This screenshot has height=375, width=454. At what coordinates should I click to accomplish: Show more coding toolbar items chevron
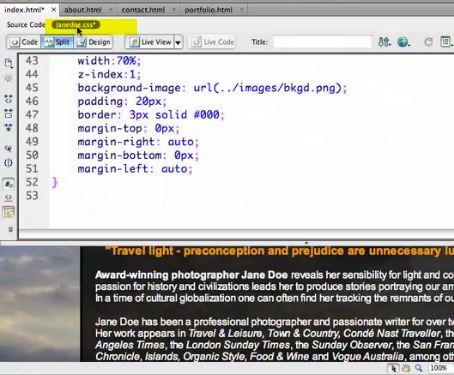point(10,229)
